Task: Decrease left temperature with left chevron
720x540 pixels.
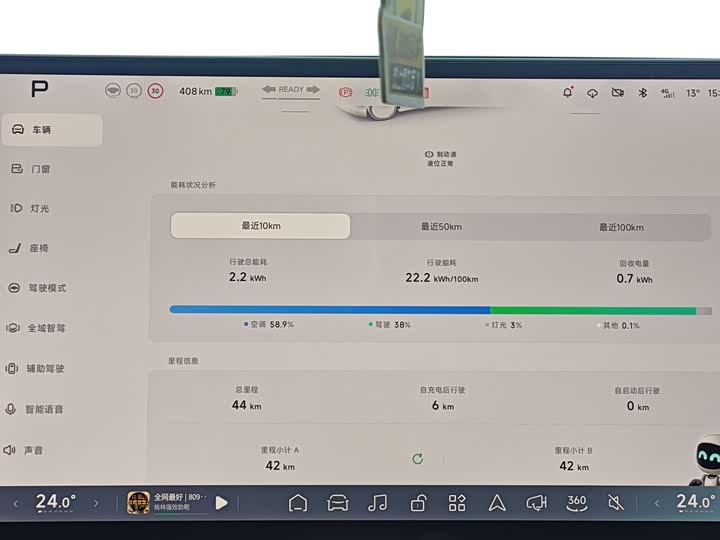Action: click(x=15, y=503)
